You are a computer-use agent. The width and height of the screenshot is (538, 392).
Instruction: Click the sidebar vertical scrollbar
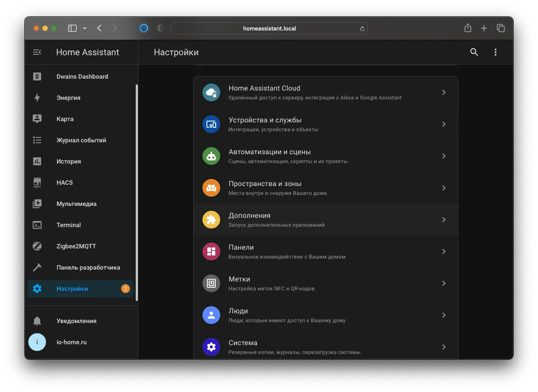pyautogui.click(x=137, y=193)
